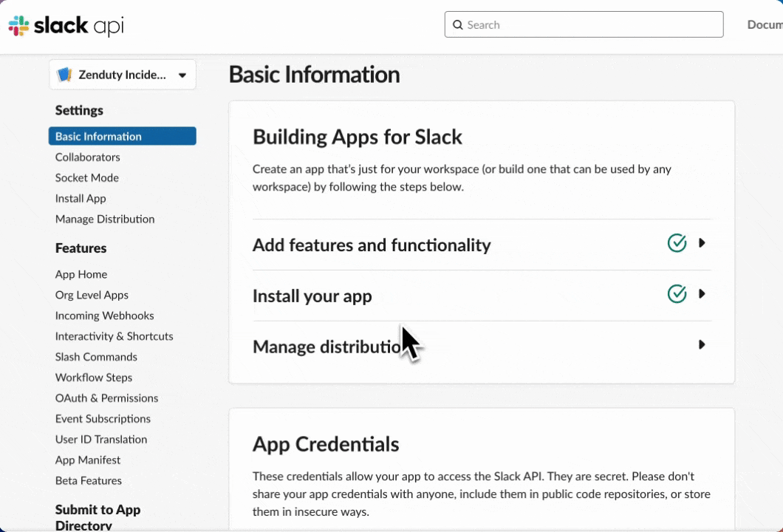783x532 pixels.
Task: Click the App Credentials heading
Action: pos(326,444)
